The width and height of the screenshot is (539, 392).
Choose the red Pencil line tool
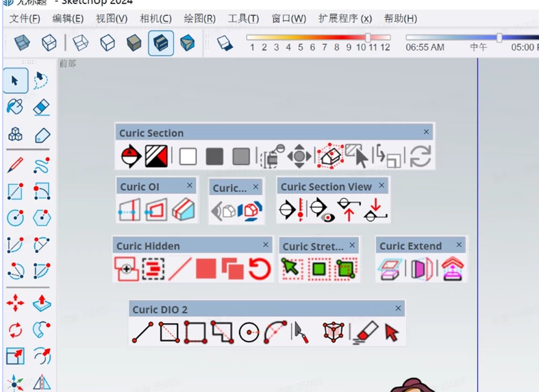tap(15, 165)
